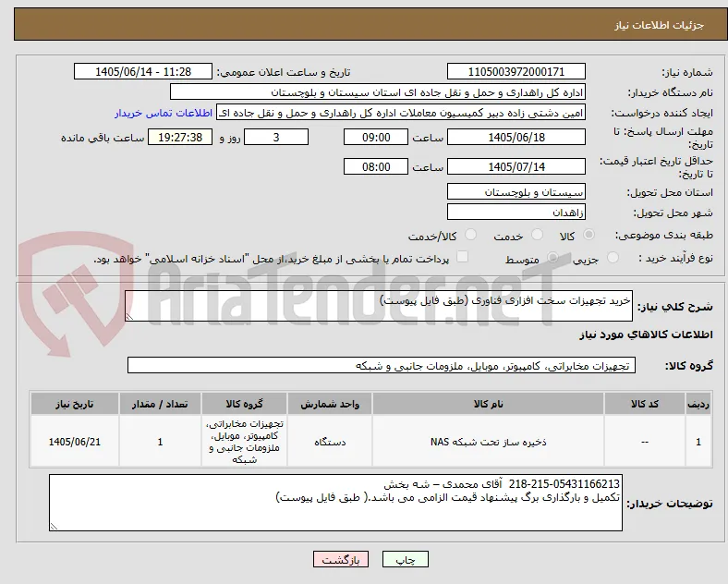Click the گروه کالا field
728x584 pixels.
tap(382, 365)
